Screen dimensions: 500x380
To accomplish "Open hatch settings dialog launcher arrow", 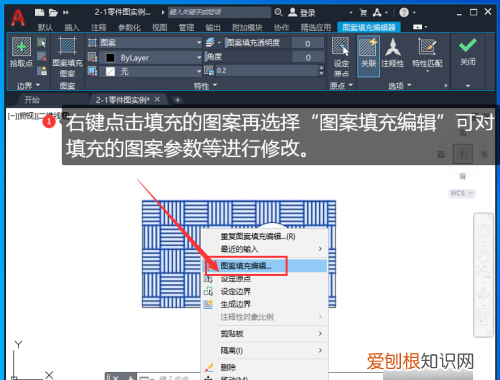I will (445, 86).
